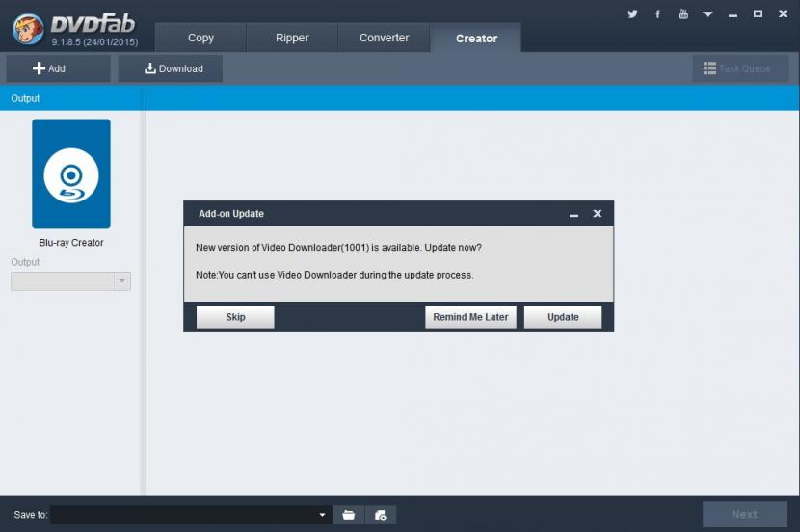Open the Task Queue
Screen dimensions: 800x532
click(740, 68)
